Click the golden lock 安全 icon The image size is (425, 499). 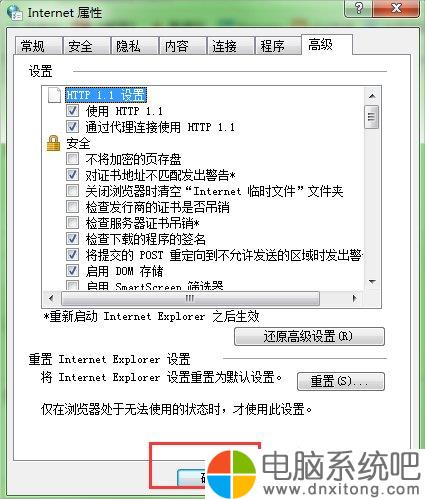[53, 143]
